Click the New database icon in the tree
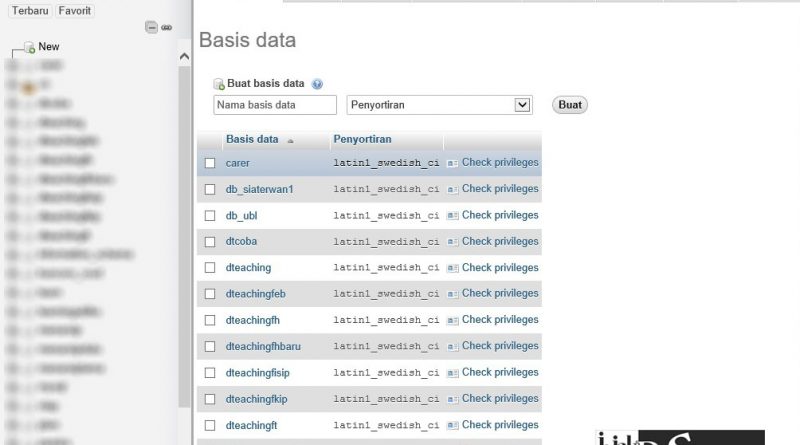The width and height of the screenshot is (800, 445). [x=30, y=47]
